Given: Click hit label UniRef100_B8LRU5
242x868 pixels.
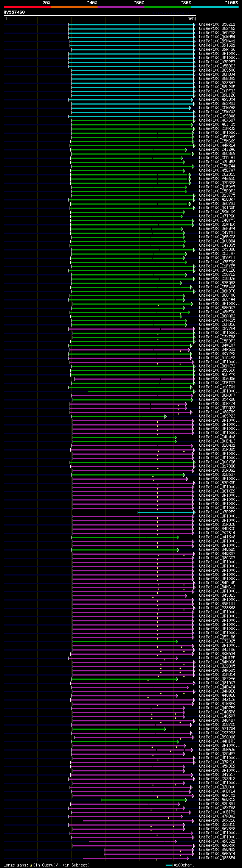Looking at the screenshot, I should point(217,87).
